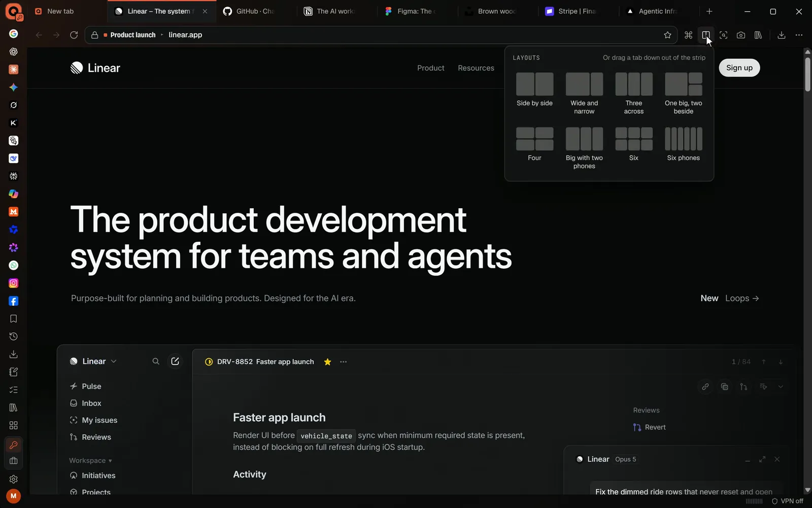
Task: Open the ChatGPT sidebar icon
Action: click(x=14, y=52)
